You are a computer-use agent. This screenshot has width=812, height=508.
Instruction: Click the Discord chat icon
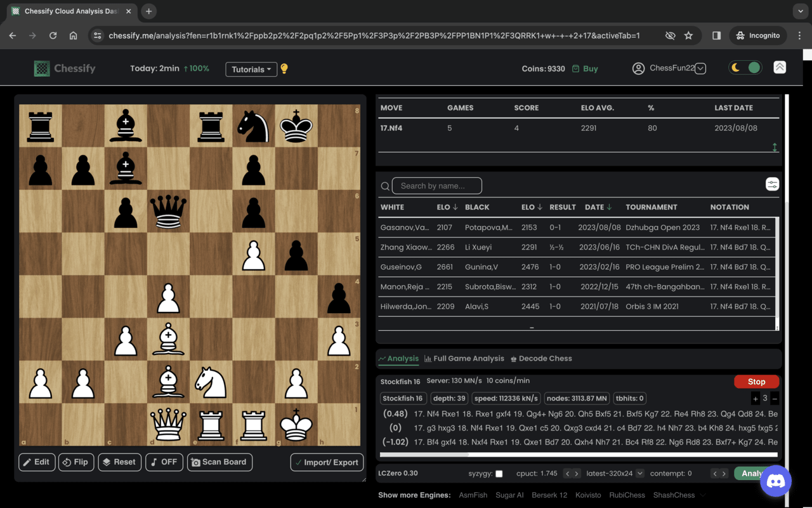(x=775, y=481)
